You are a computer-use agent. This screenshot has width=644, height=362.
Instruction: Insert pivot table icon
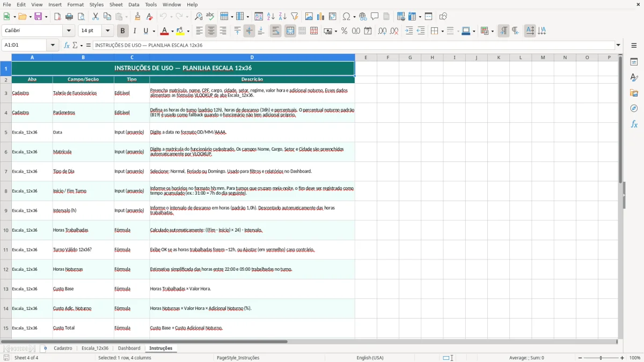pyautogui.click(x=332, y=17)
